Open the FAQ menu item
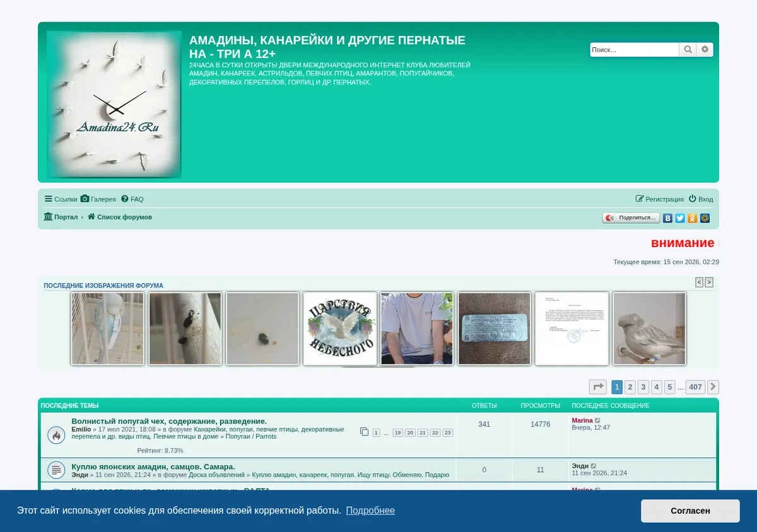757x532 pixels. point(132,199)
